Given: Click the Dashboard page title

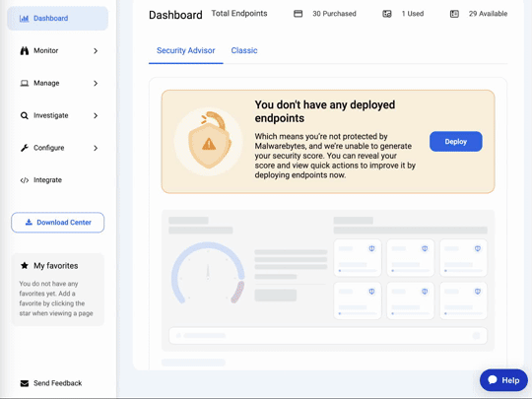Looking at the screenshot, I should tap(175, 15).
